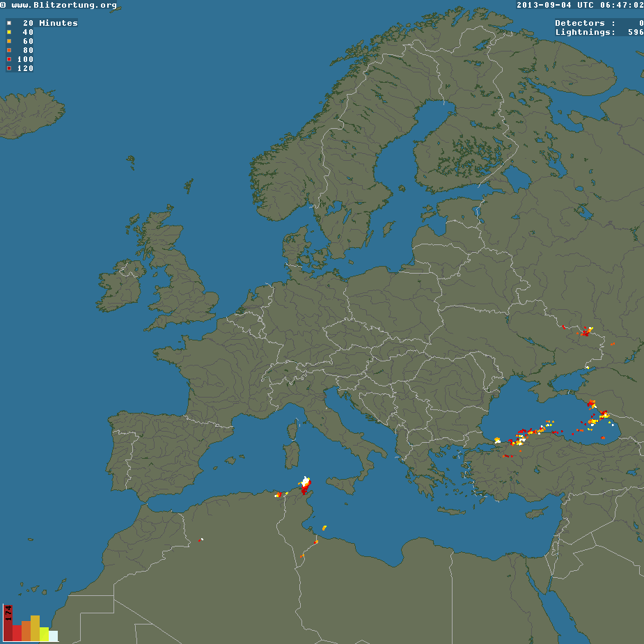
Task: Click the "40" legend label
Action: [28, 32]
